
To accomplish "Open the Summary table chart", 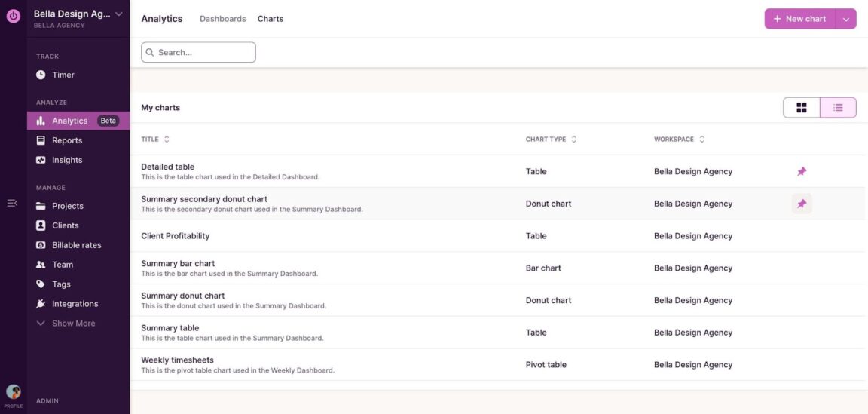I will [170, 327].
